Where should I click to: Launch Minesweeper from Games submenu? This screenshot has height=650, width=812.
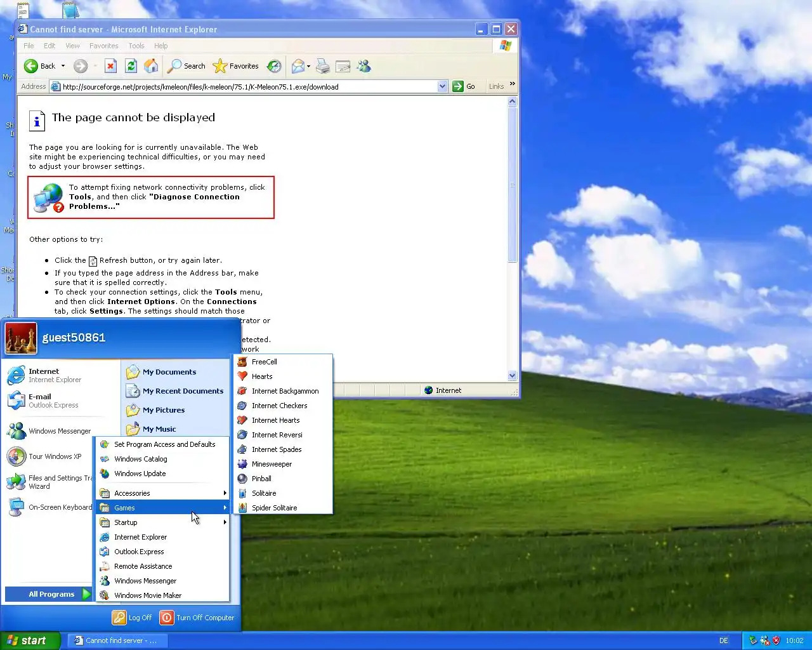(284, 464)
